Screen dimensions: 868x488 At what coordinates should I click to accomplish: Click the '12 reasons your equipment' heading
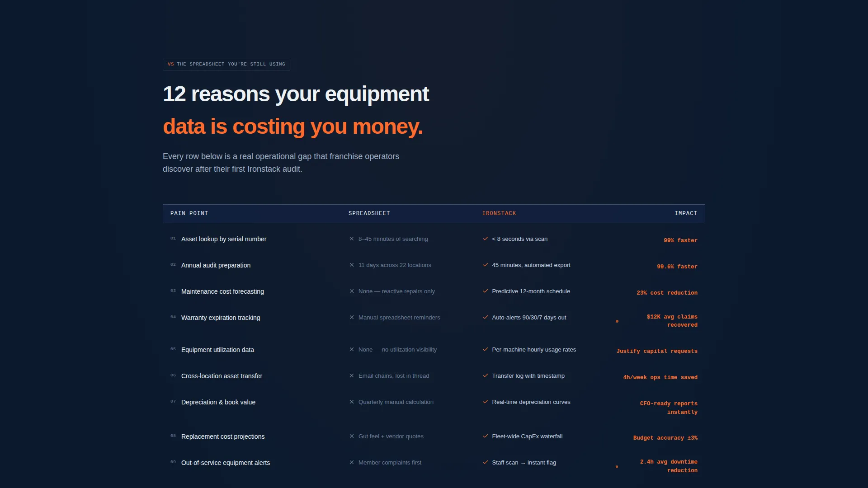click(296, 94)
